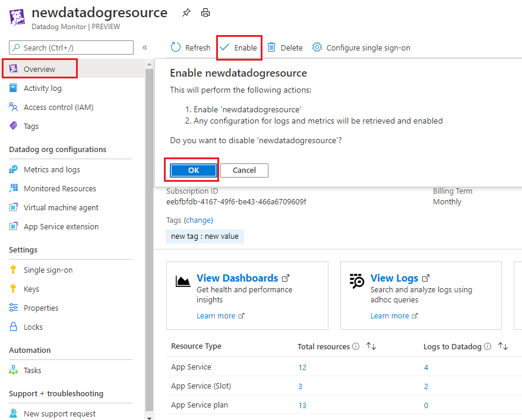Click the Refresh icon in the toolbar

pos(175,48)
